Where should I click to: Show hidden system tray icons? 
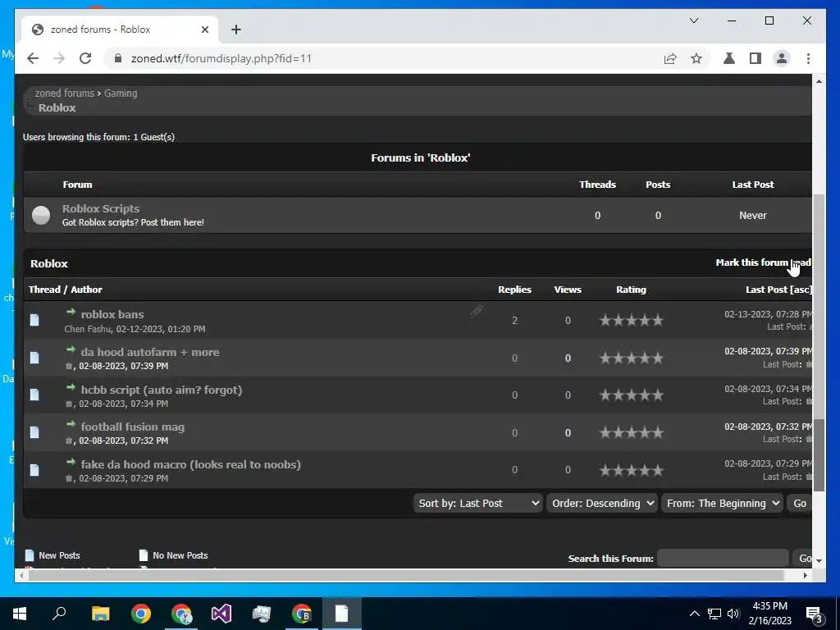694,614
